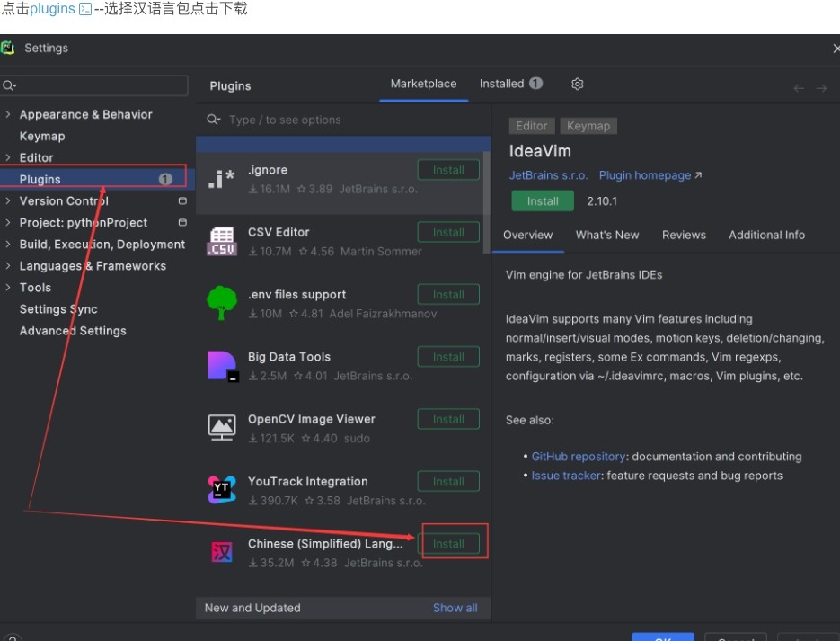Click the CSV Editor plugin icon

(x=221, y=241)
